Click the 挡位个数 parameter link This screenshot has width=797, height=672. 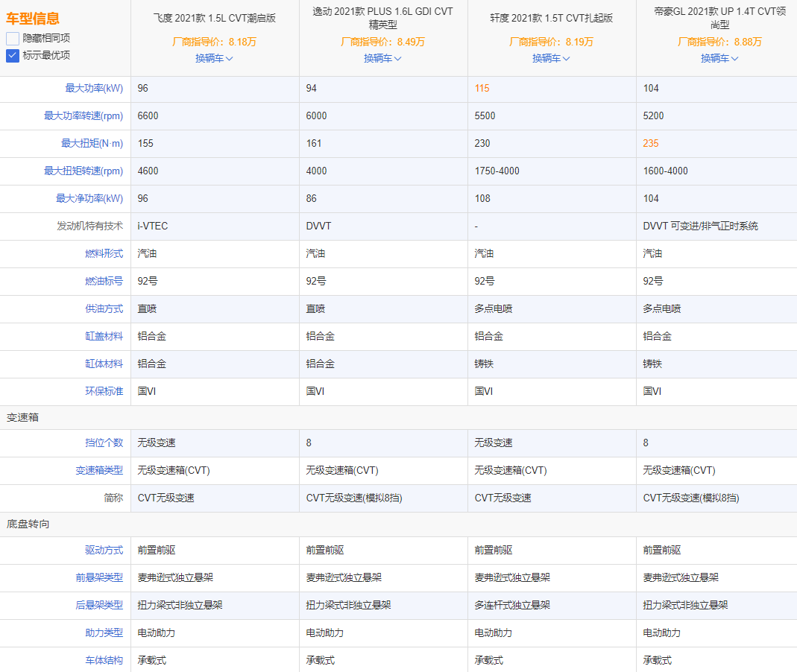[104, 443]
